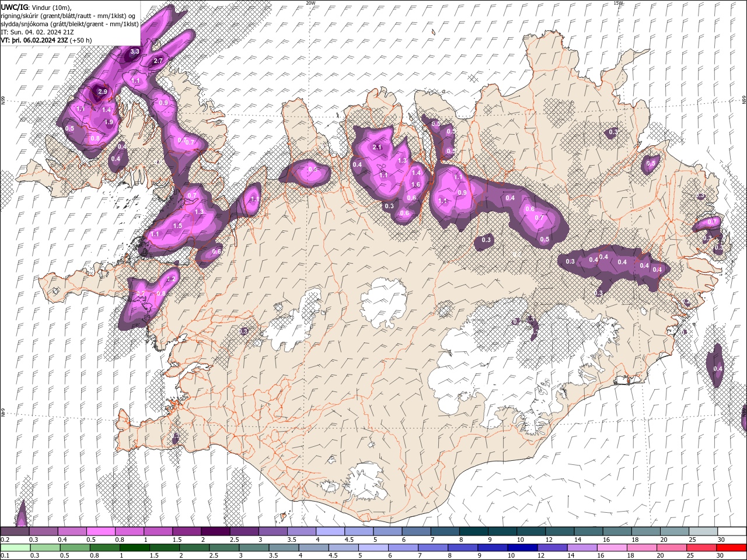This screenshot has height=560, width=747.
Task: Click the 20W longitude label
Action: pyautogui.click(x=311, y=3)
